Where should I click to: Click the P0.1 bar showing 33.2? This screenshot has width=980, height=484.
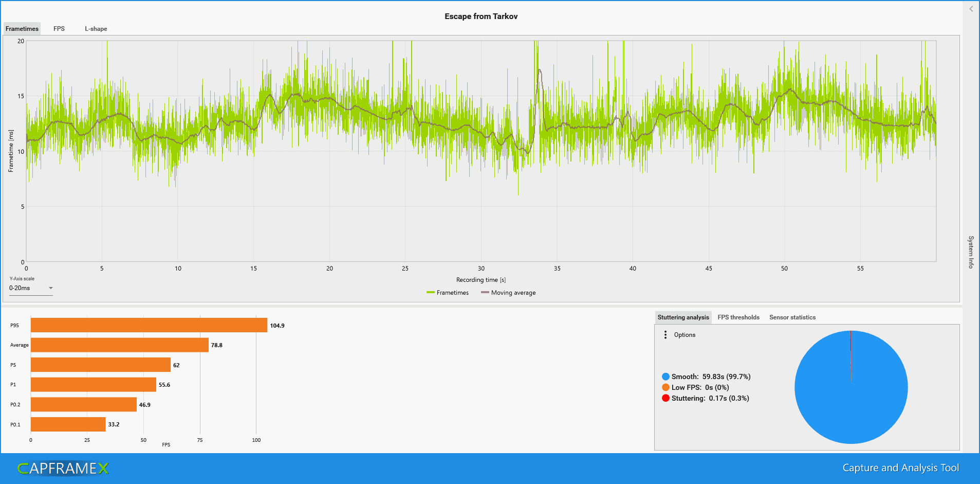pyautogui.click(x=68, y=424)
